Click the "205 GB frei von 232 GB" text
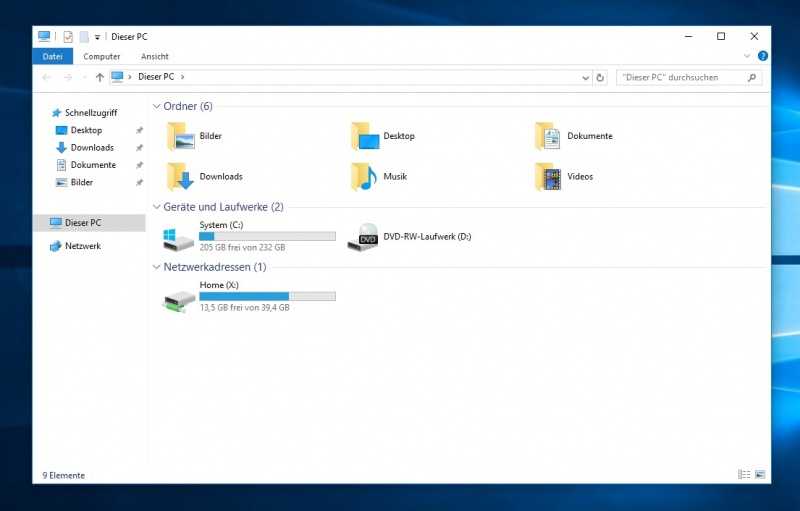The image size is (800, 511). click(x=242, y=247)
